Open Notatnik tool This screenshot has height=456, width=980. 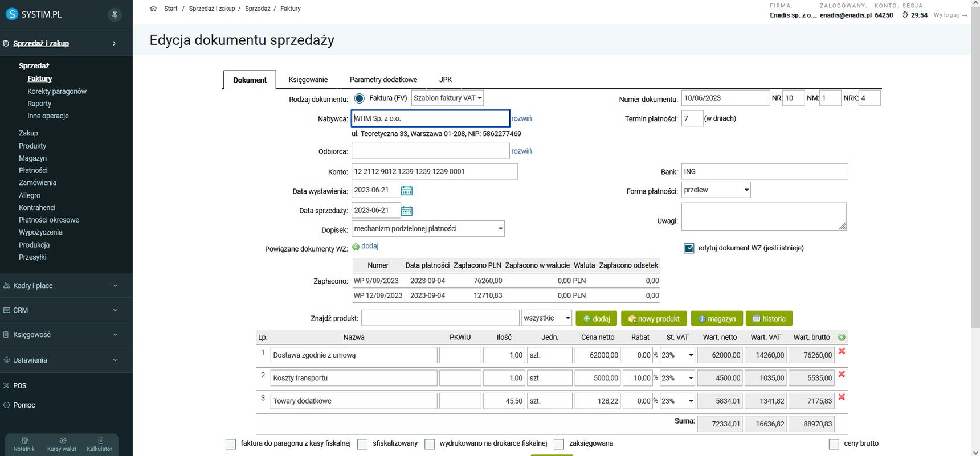[x=24, y=445]
